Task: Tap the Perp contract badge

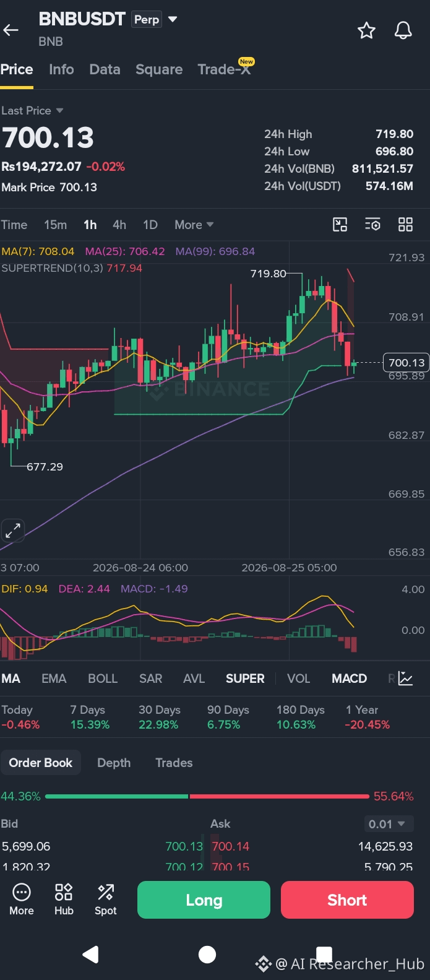Action: 147,19
